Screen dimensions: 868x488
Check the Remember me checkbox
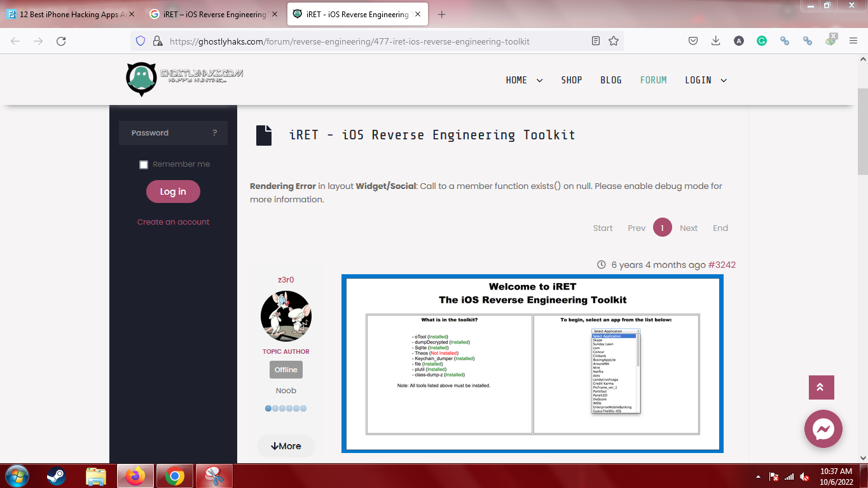tap(144, 165)
